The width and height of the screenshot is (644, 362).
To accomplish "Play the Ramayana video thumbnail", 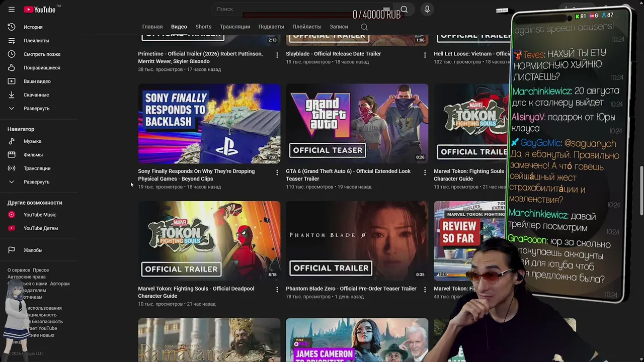I will tap(209, 340).
